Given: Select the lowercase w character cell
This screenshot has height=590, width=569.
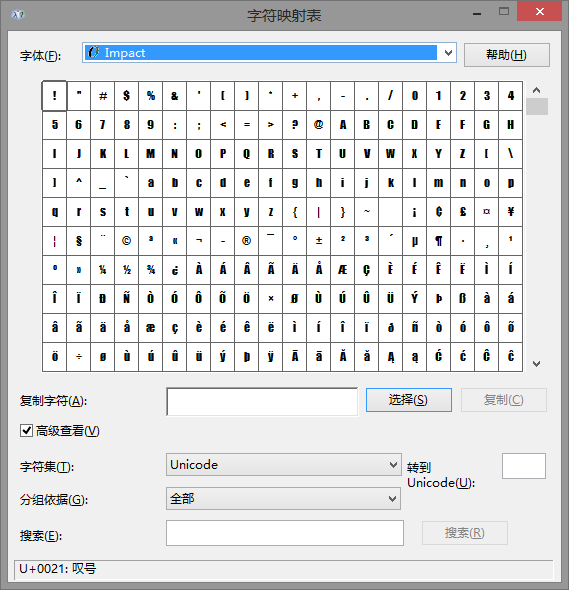Looking at the screenshot, I should (x=199, y=211).
